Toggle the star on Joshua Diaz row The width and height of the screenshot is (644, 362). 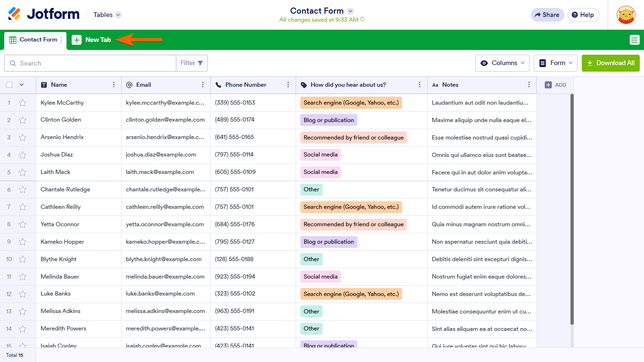coord(23,155)
